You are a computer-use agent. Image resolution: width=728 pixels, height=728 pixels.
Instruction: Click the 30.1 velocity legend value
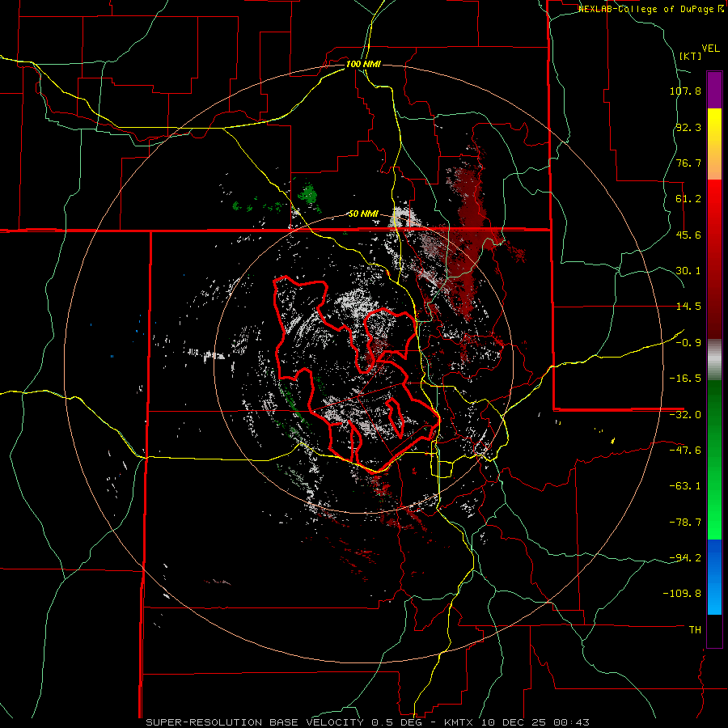pyautogui.click(x=688, y=271)
